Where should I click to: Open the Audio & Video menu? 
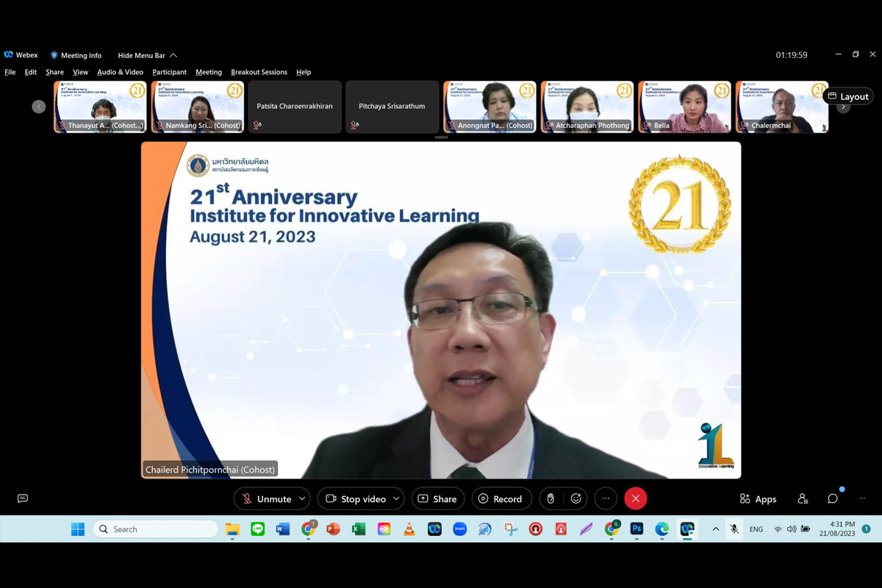tap(120, 72)
